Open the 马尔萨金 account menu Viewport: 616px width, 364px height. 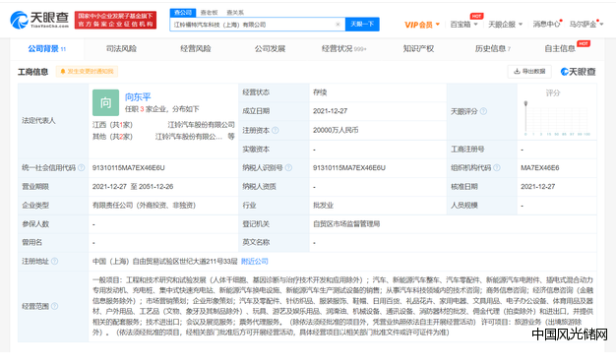[x=586, y=25]
